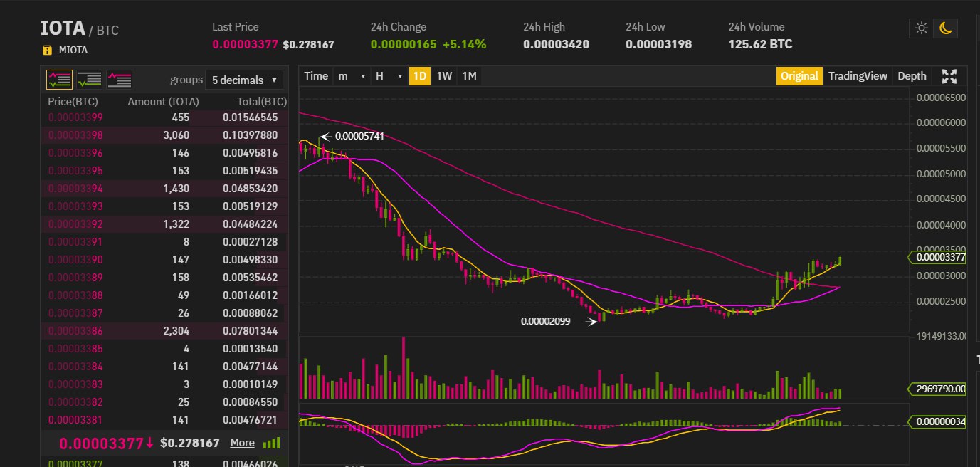This screenshot has width=980, height=467.
Task: Show sell orders only order book view
Action: [x=120, y=79]
